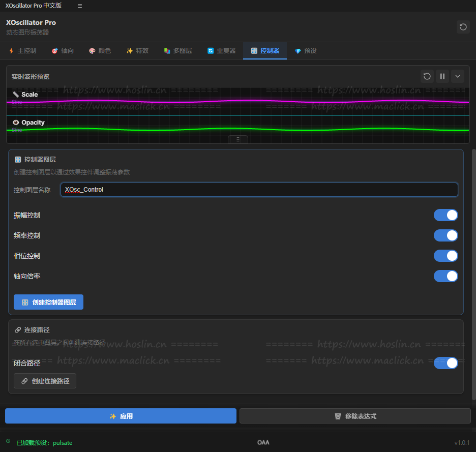Open the 特效 tab
The image size is (476, 452).
pos(137,51)
